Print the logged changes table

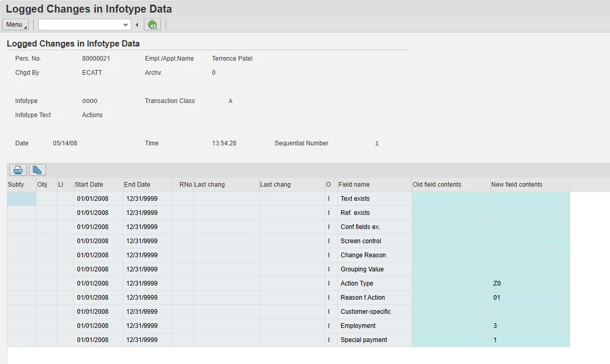point(18,170)
